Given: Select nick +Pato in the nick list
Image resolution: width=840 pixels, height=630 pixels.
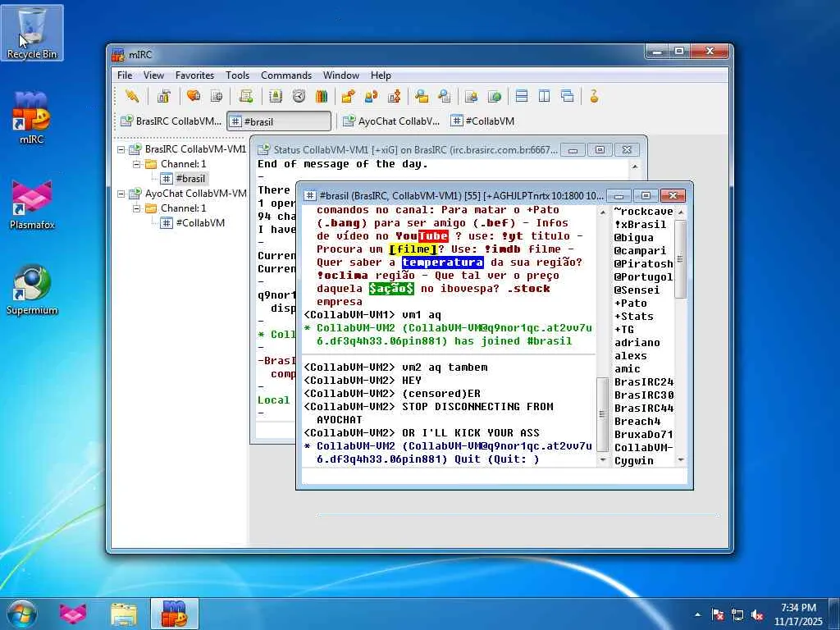Looking at the screenshot, I should [x=631, y=304].
